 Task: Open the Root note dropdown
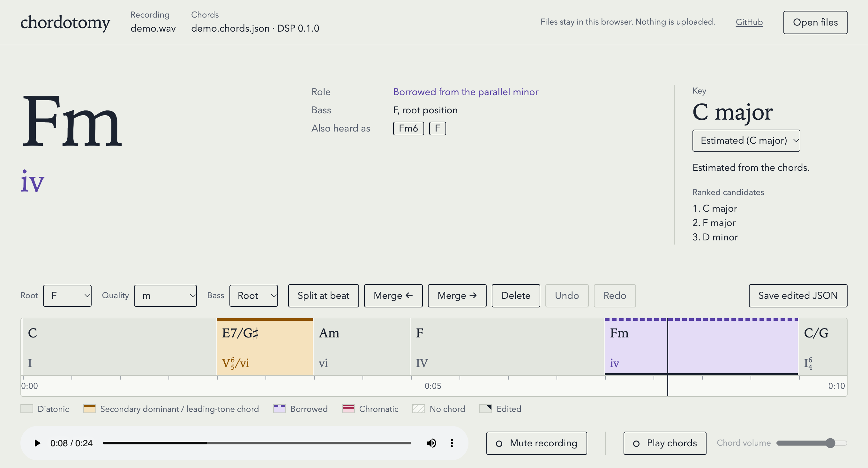pos(67,296)
